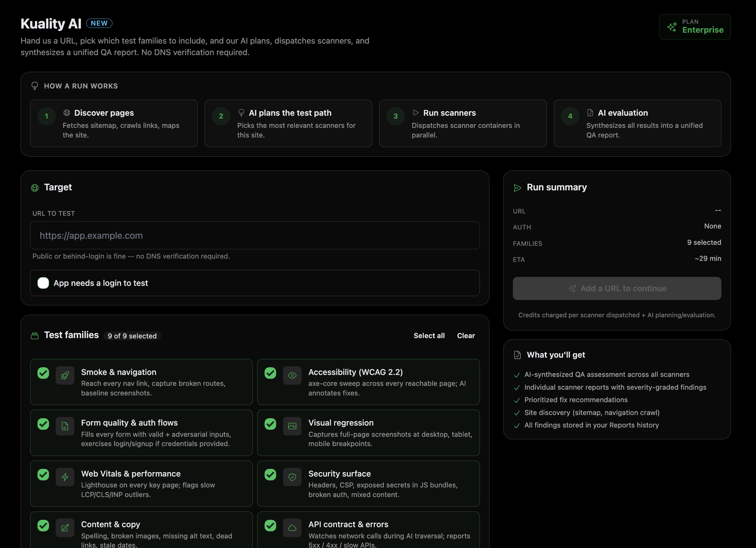Screen dimensions: 756x548
Task: Uncheck the Smoke & navigation family
Action: [43, 373]
